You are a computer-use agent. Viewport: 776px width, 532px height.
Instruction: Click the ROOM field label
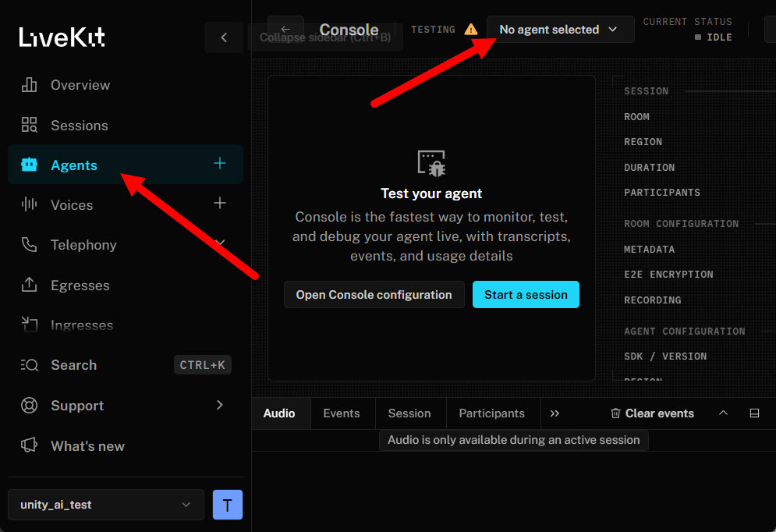pyautogui.click(x=636, y=117)
